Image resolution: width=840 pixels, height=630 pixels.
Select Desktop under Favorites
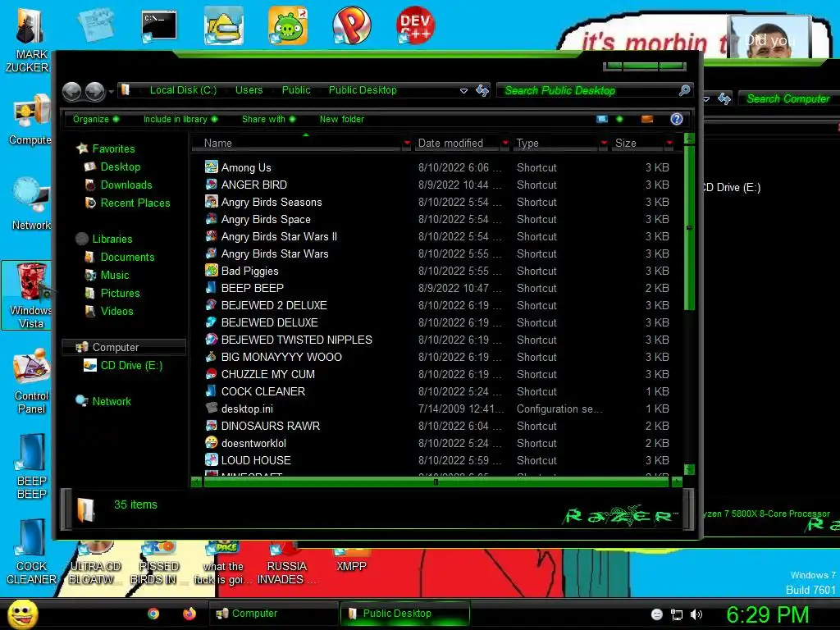[x=121, y=167]
